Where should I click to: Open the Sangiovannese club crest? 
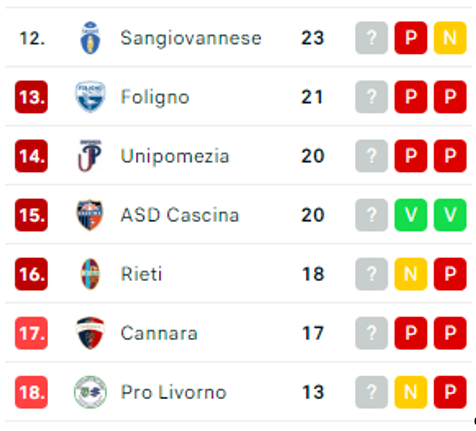90,38
